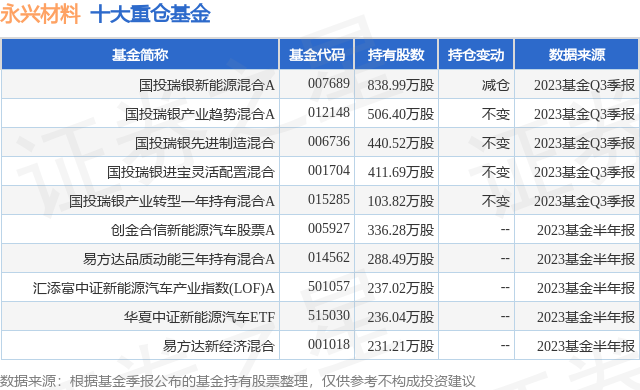Click 2023基金Q3季报 in the 012148 row
640x390 pixels.
pos(584,114)
